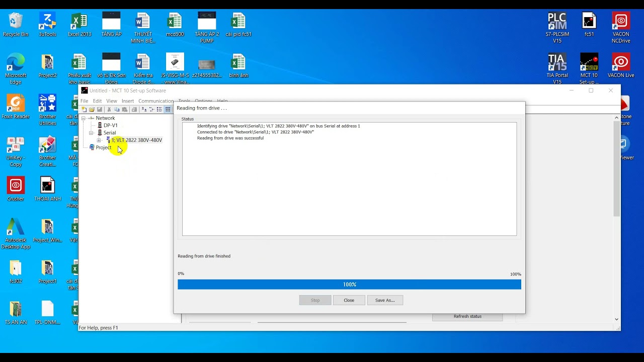Click the scrollbar up arrow in MCT 10

click(617, 118)
